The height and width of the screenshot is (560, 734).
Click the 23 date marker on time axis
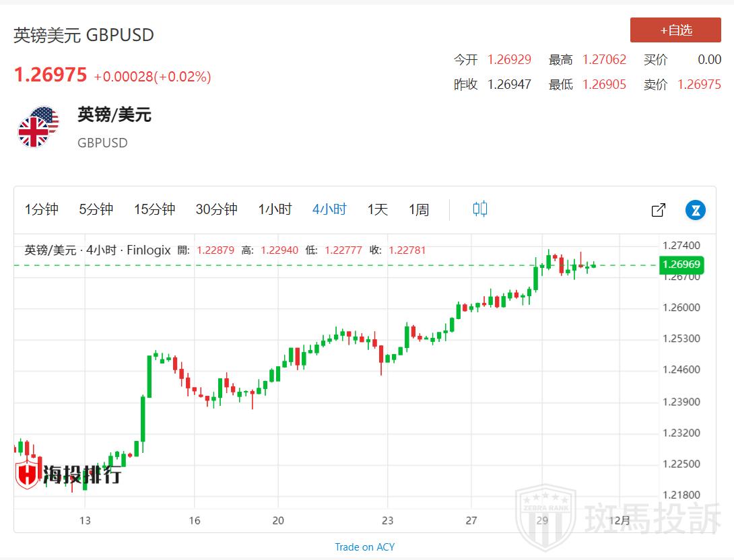coord(387,520)
